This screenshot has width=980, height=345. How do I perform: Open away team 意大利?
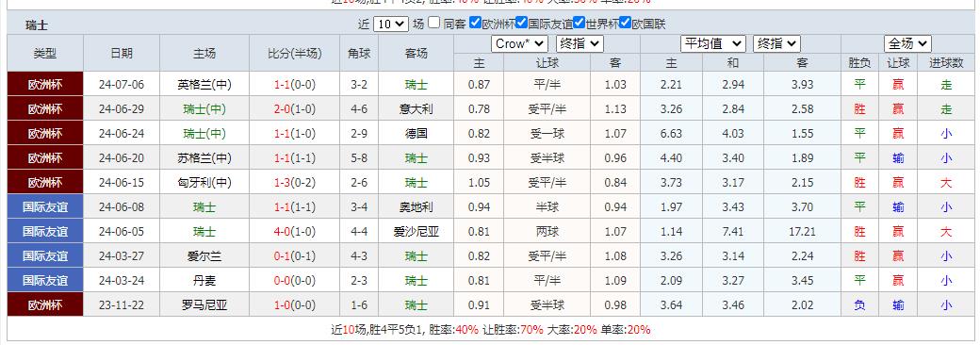416,108
